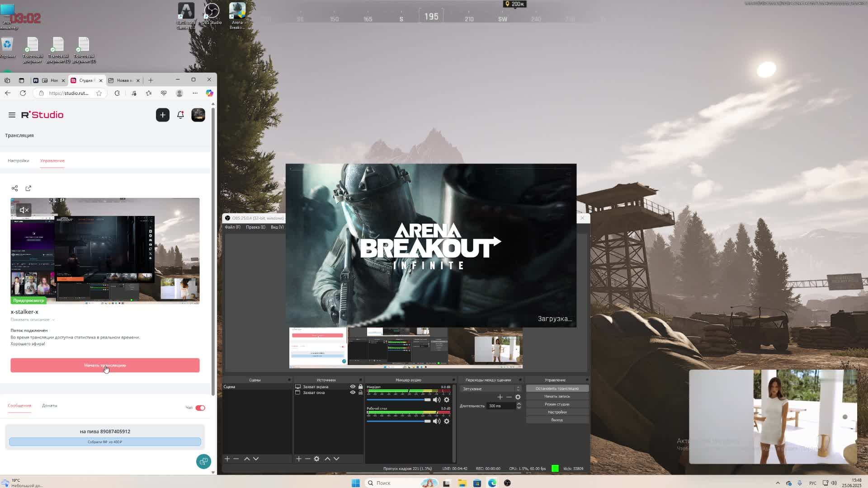
Task: Click the notification bell in R Studio
Action: tap(180, 115)
